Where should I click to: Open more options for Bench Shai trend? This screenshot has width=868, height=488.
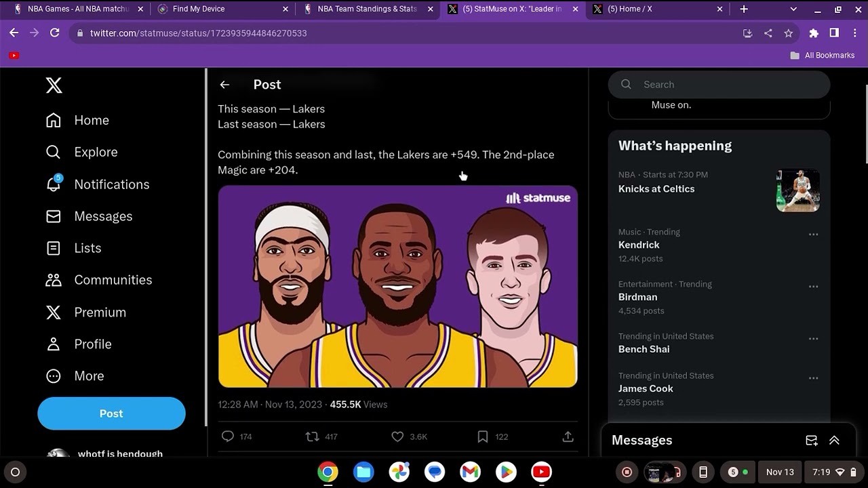(813, 339)
